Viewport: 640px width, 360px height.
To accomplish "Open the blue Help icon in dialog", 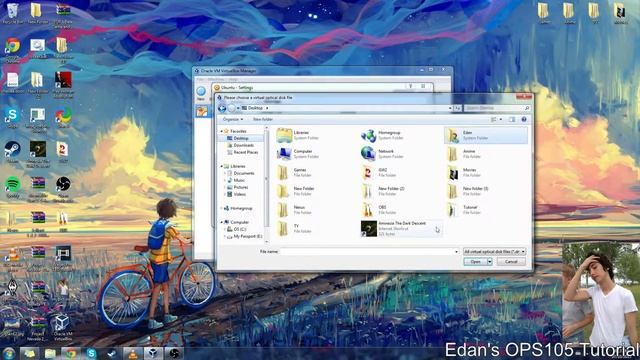I will click(524, 119).
